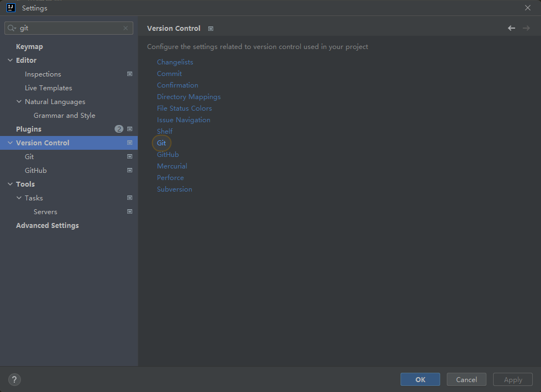This screenshot has height=392, width=541.
Task: Click project icon next to Version Control title
Action: coord(210,29)
